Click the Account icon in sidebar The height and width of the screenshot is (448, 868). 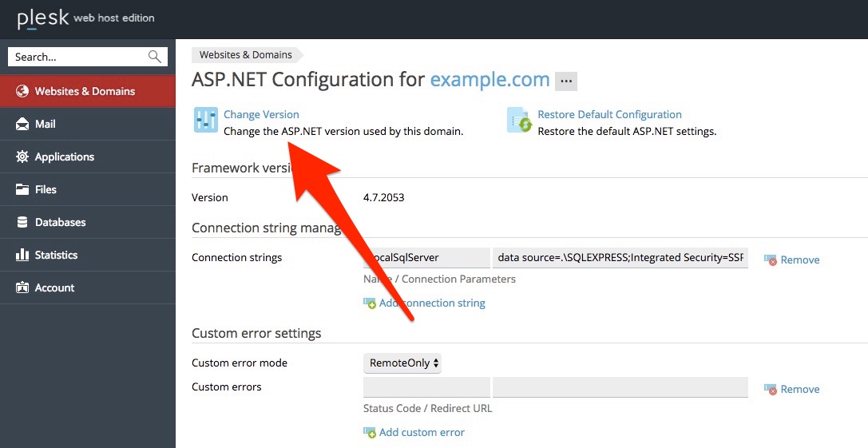pos(22,287)
